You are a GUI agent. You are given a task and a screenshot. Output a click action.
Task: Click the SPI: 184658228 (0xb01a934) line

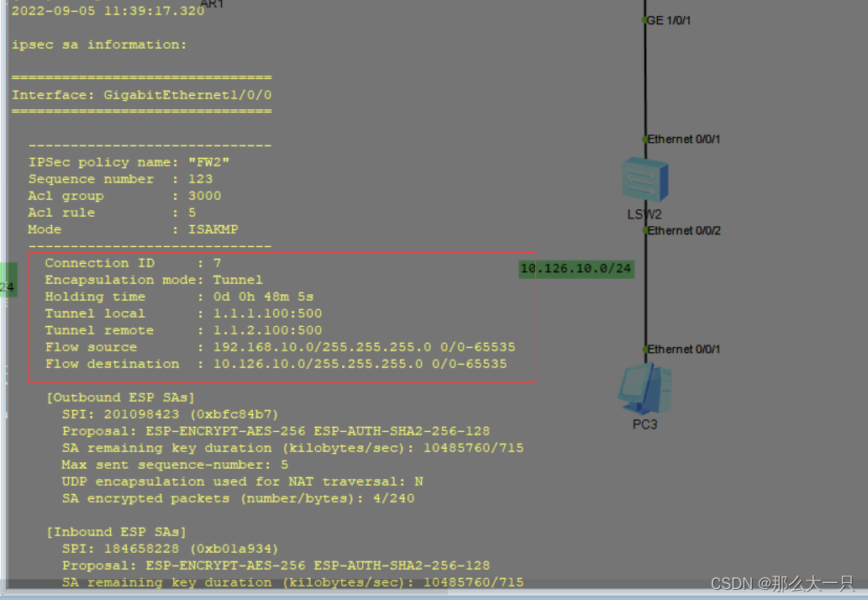point(170,549)
